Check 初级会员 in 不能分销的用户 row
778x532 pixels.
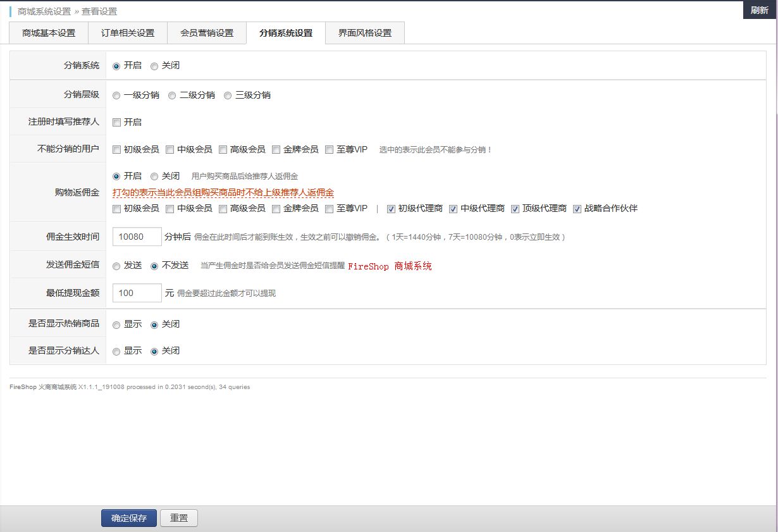(116, 150)
